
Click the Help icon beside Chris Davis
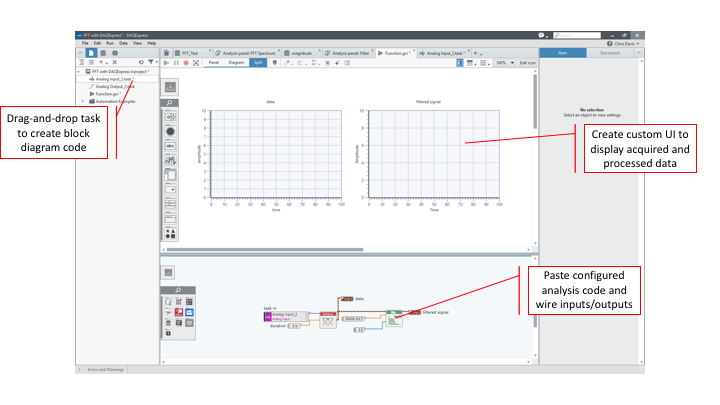click(x=610, y=43)
